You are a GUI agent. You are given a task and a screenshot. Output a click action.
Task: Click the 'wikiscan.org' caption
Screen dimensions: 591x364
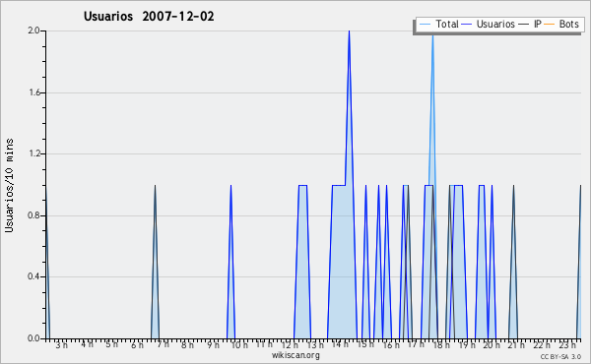pos(295,355)
